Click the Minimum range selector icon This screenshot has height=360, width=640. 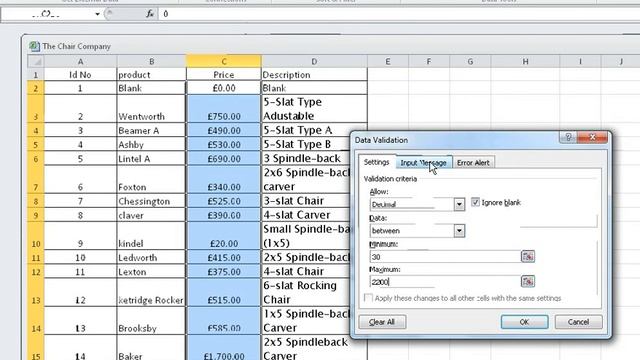click(528, 256)
